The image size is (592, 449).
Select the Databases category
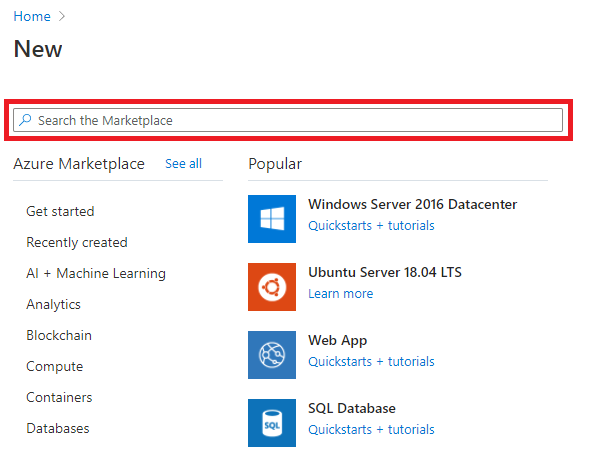click(58, 428)
